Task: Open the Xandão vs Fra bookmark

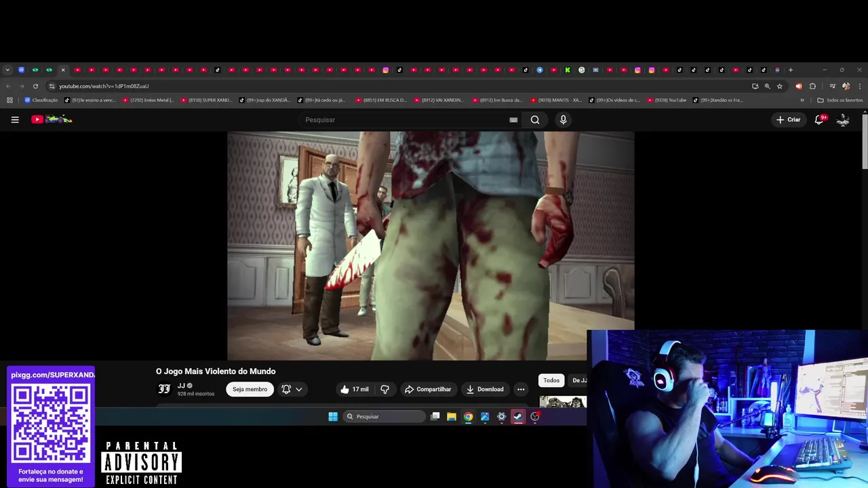Action: [x=717, y=100]
